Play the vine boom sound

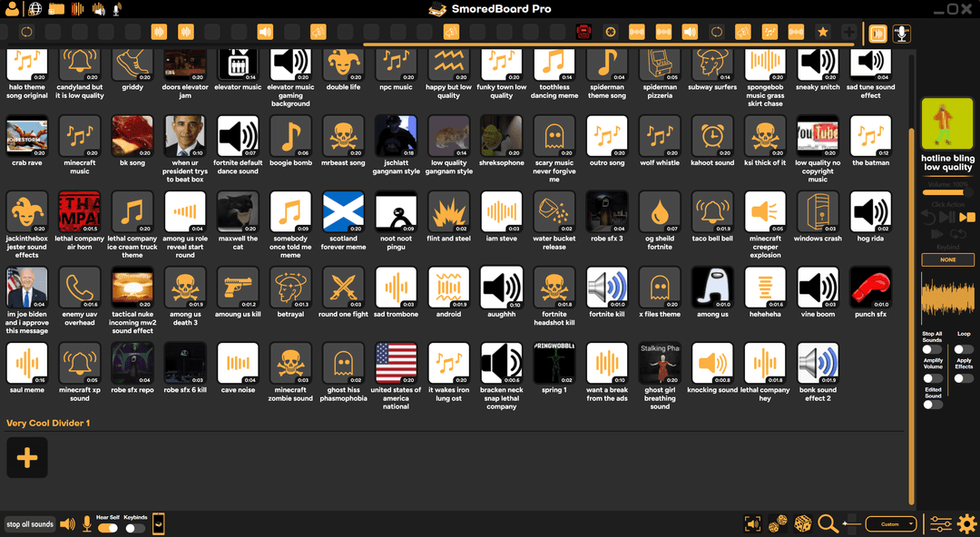[x=818, y=288]
